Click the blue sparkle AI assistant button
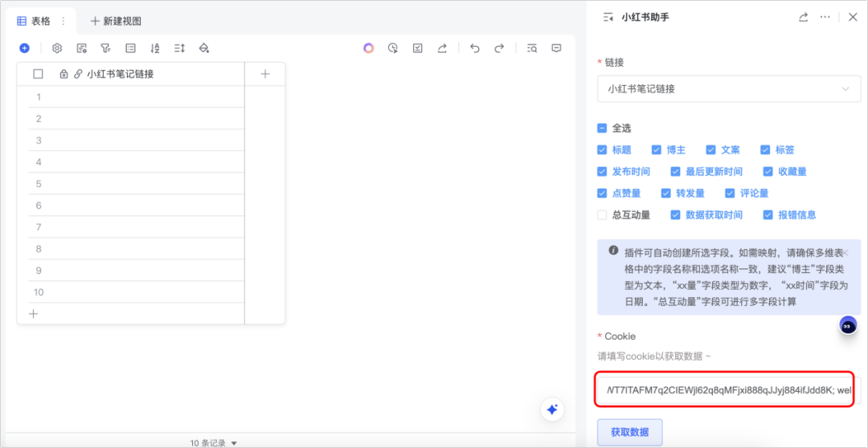Image resolution: width=868 pixels, height=448 pixels. tap(552, 409)
